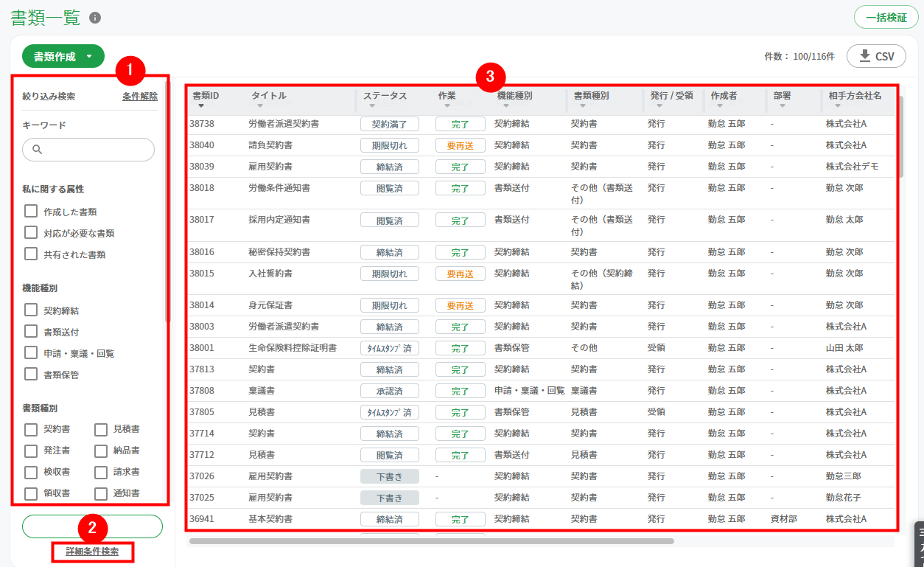Check the 共有された書類 checkbox

pyautogui.click(x=31, y=254)
